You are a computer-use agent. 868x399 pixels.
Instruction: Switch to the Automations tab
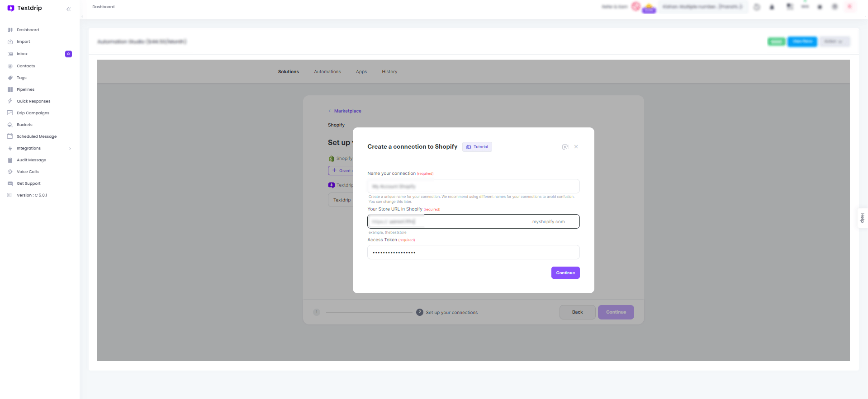(x=327, y=72)
